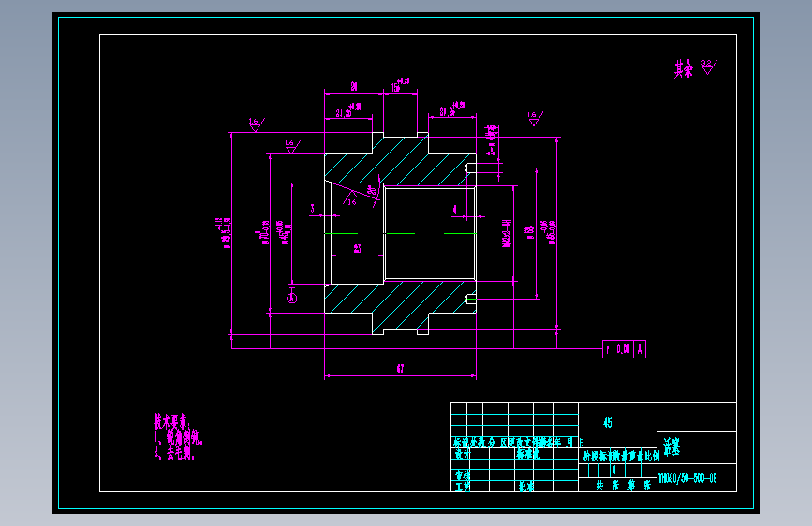Click the 审核 cell in title block
812x526 pixels.
463,475
